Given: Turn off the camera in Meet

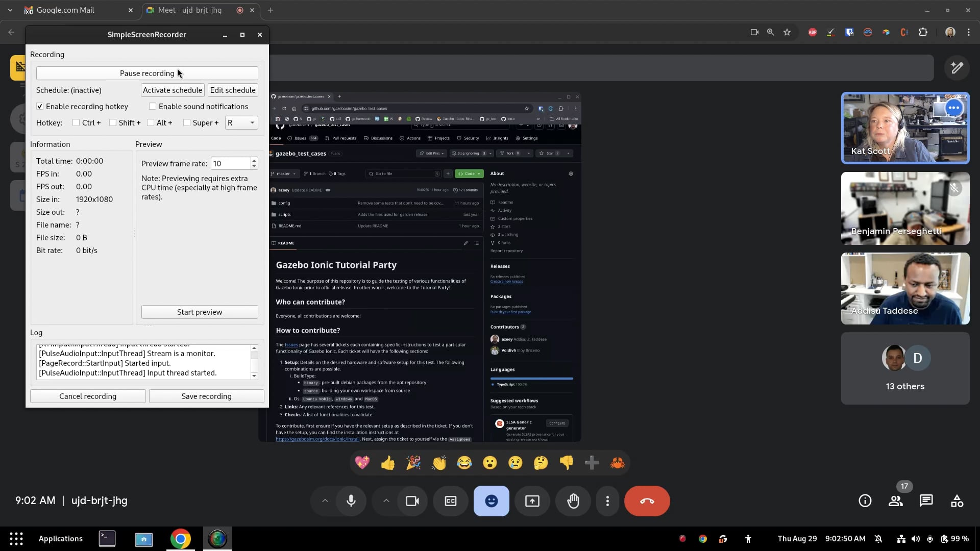Looking at the screenshot, I should pyautogui.click(x=412, y=501).
